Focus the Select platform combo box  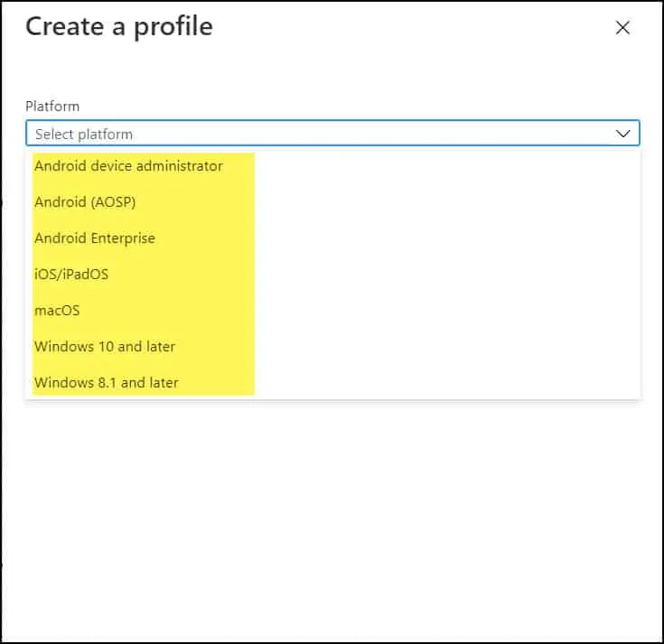tap(332, 134)
